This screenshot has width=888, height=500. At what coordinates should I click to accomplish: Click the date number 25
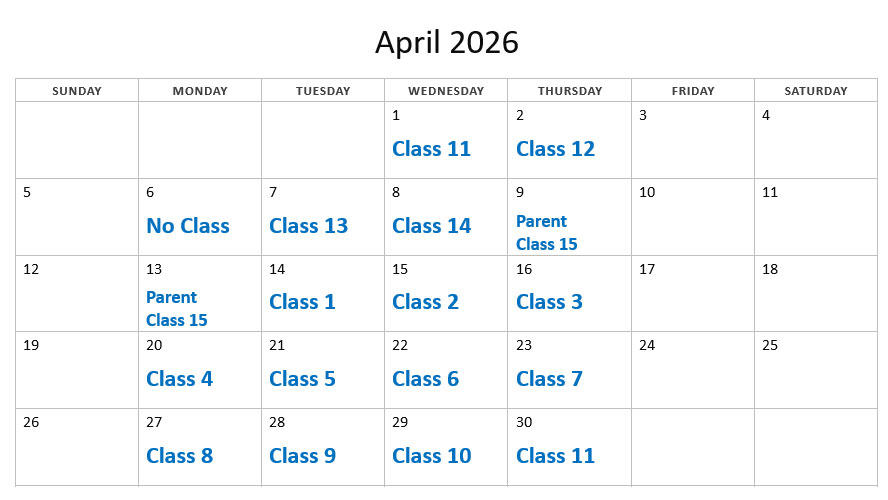(769, 346)
